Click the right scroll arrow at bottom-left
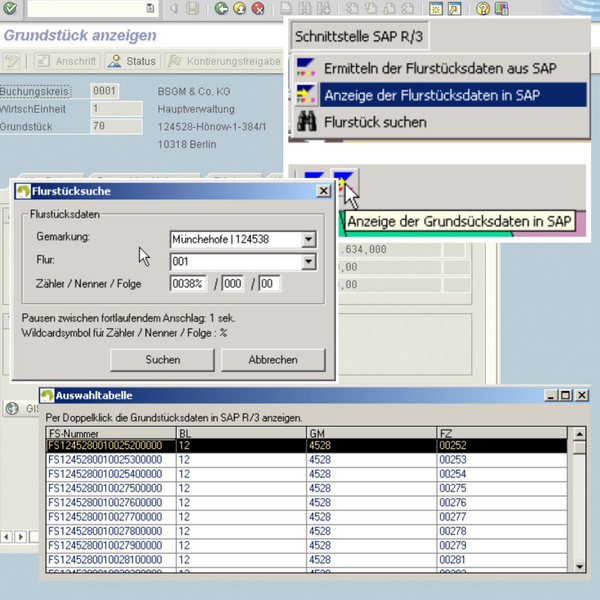This screenshot has height=600, width=600. coord(21,537)
